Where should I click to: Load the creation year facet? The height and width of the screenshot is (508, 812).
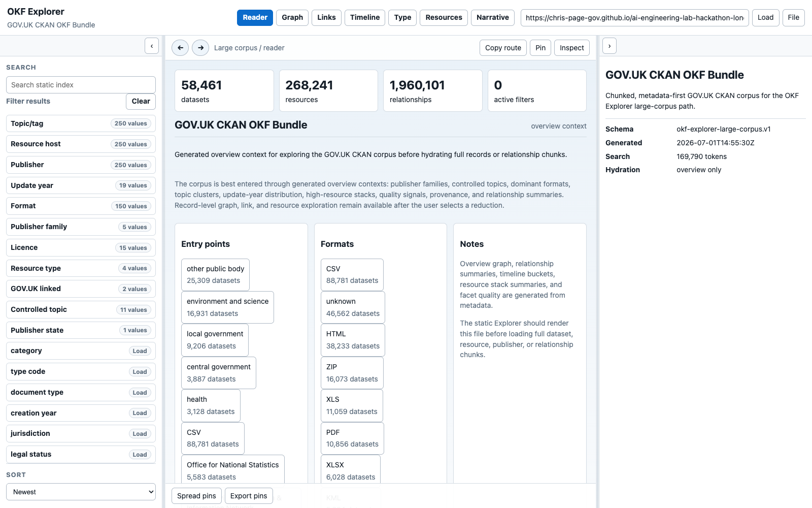coord(140,413)
